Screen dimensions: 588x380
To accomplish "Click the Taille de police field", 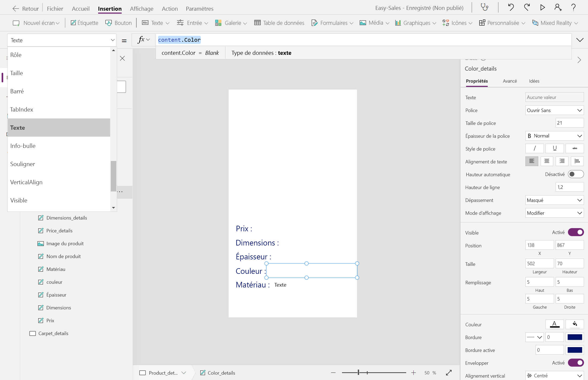I will coord(570,123).
